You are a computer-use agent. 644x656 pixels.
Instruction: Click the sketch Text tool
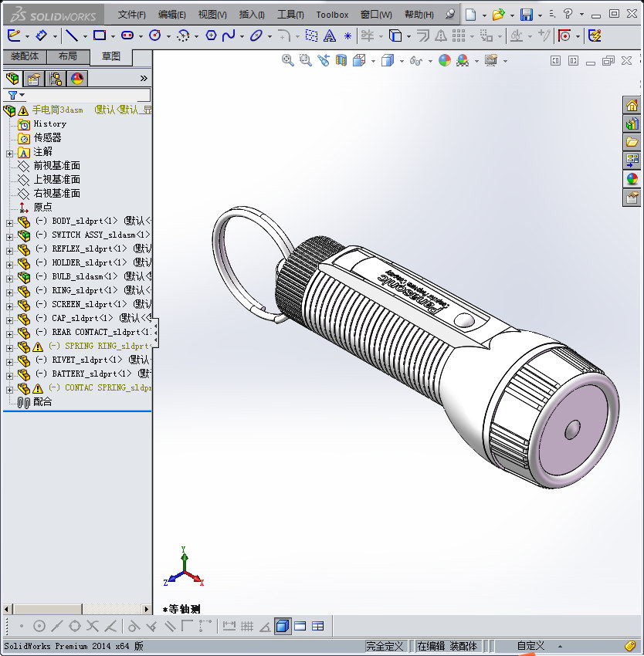coord(330,36)
